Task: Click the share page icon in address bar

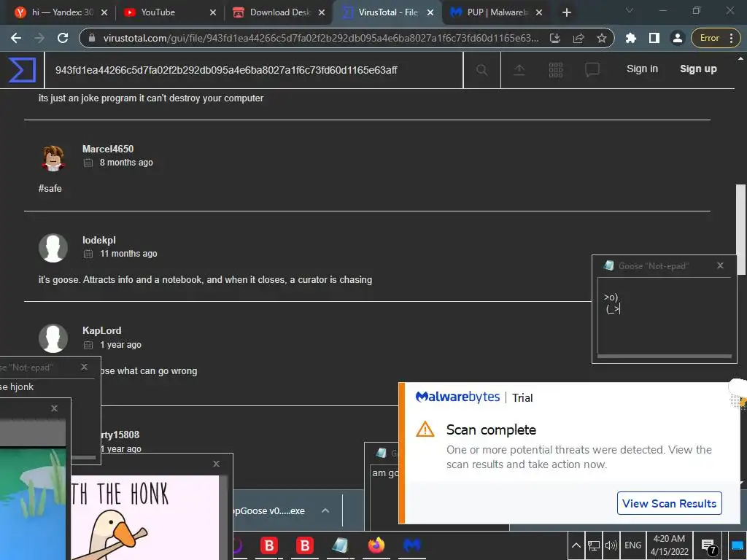Action: pos(578,38)
